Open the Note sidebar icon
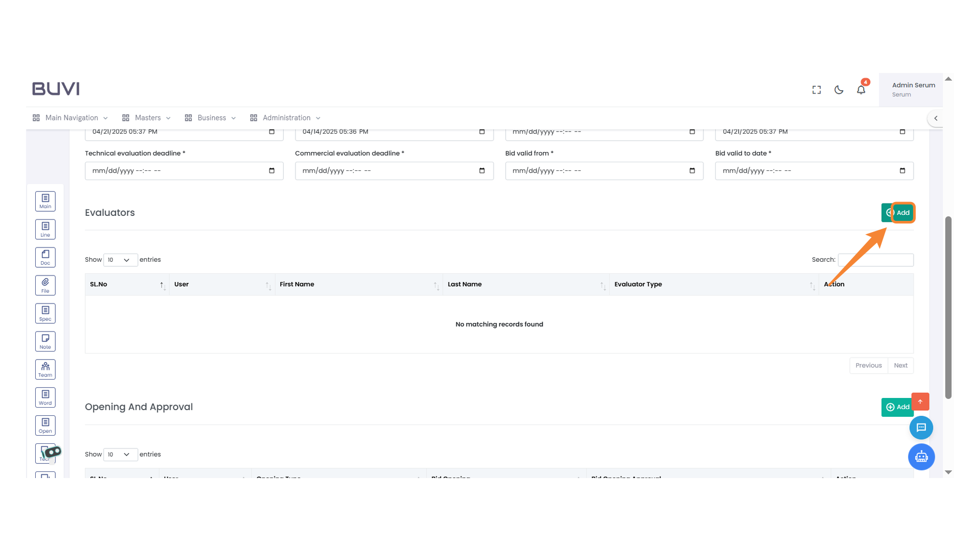Screen dimensions: 980x551 tap(45, 341)
